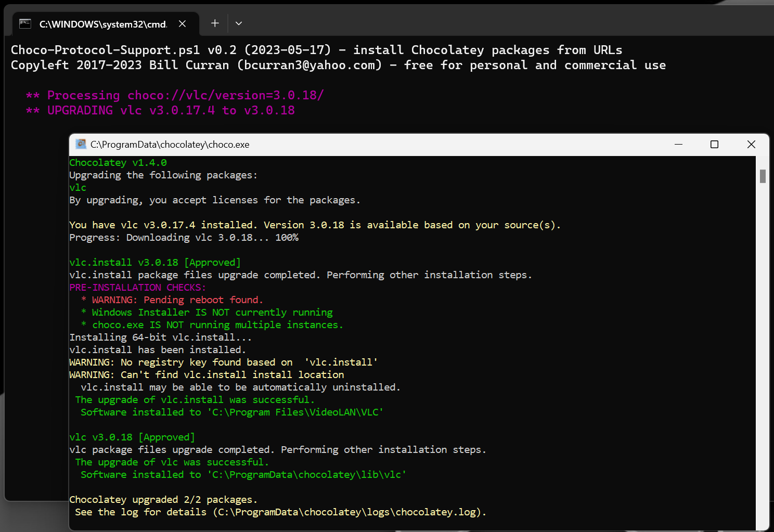
Task: Click 'vlc.install v3.0.18 [Approved]' line
Action: coord(155,263)
